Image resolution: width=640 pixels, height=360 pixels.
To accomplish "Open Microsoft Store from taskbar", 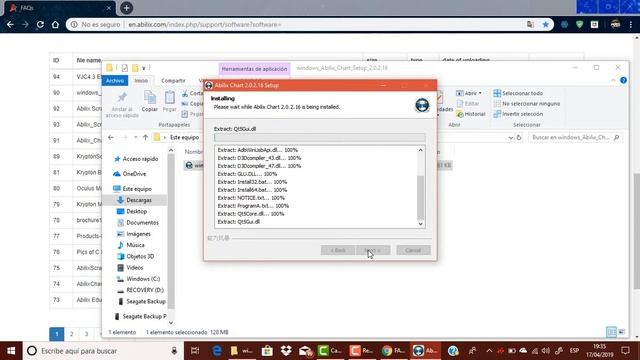I will [267, 351].
